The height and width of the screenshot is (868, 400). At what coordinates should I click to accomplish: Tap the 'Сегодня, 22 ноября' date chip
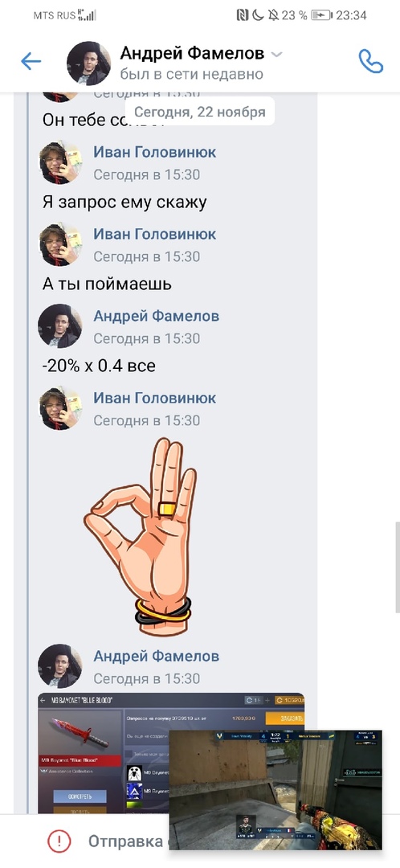click(200, 112)
